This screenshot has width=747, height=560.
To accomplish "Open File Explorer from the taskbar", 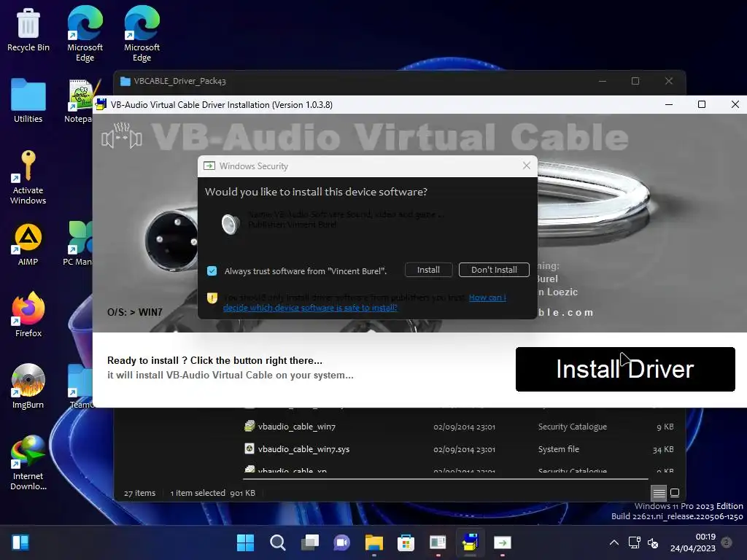I will pos(374,542).
